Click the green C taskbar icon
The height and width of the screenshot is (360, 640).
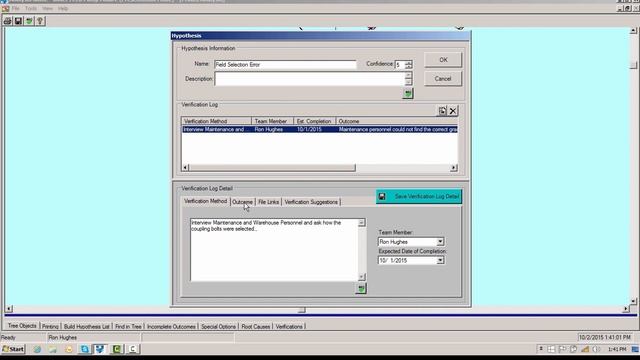pyautogui.click(x=117, y=349)
